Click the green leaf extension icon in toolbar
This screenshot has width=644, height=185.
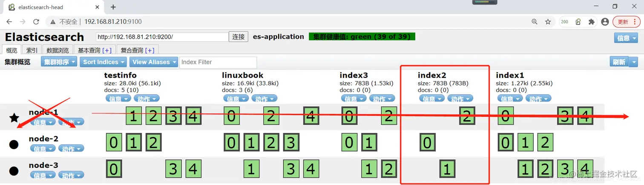coord(578,22)
